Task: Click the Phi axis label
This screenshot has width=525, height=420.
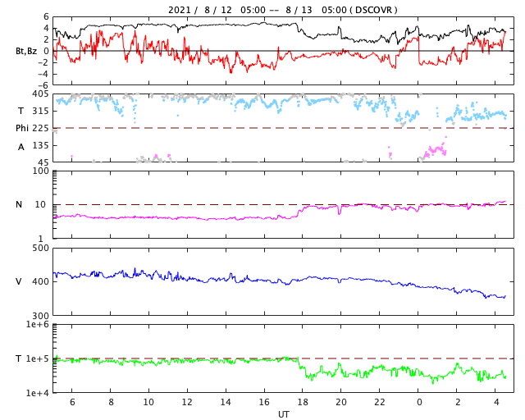Action: click(x=22, y=128)
